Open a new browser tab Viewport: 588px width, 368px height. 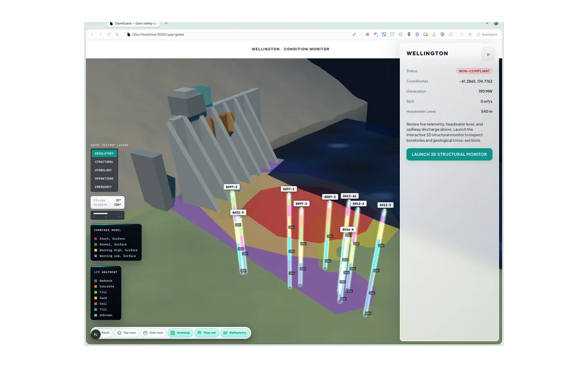point(166,23)
